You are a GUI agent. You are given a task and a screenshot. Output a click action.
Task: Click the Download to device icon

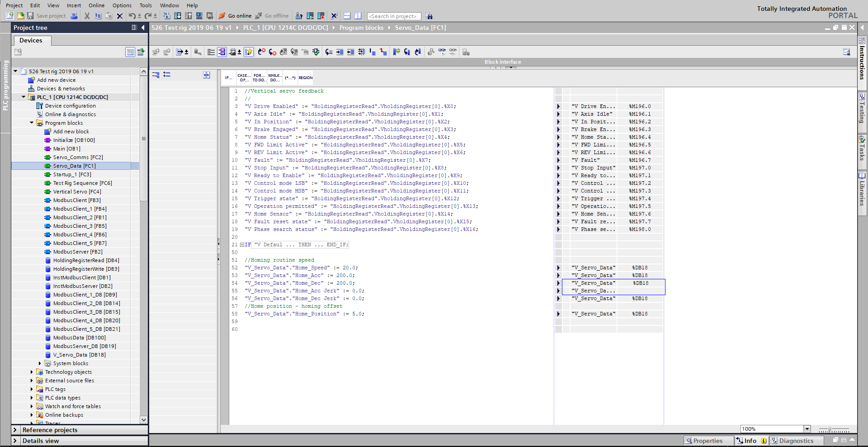(x=178, y=16)
